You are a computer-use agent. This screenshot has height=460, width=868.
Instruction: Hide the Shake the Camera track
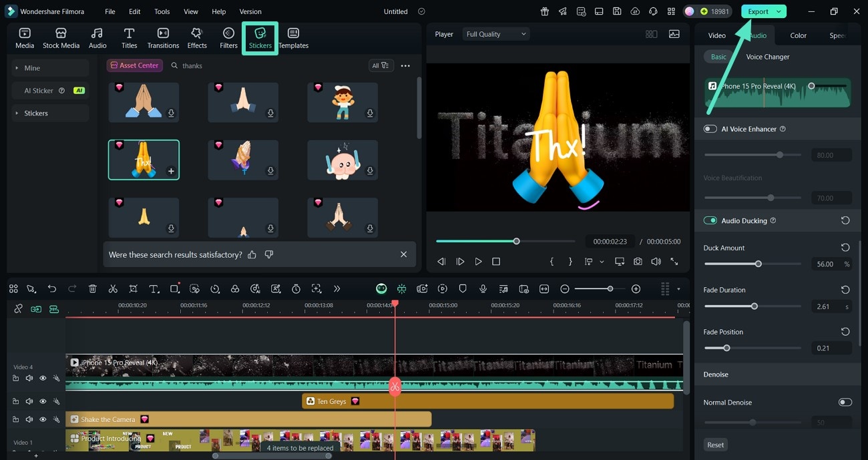pos(43,419)
